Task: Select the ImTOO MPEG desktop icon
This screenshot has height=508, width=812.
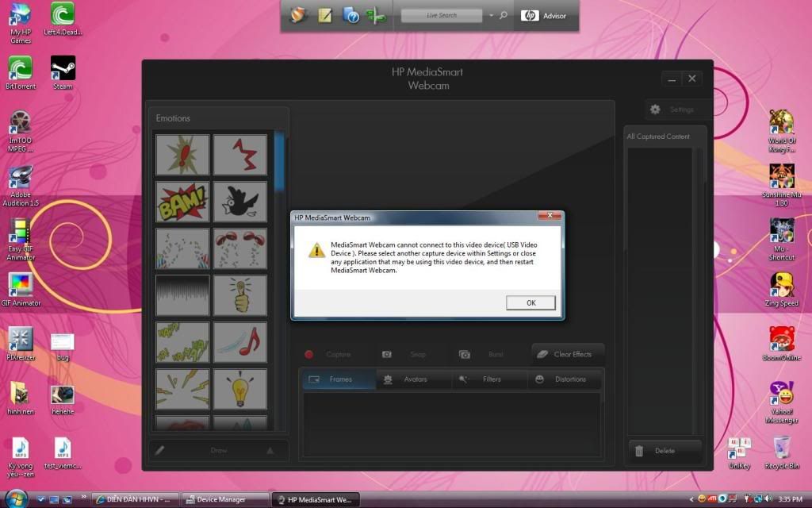Action: pyautogui.click(x=20, y=131)
